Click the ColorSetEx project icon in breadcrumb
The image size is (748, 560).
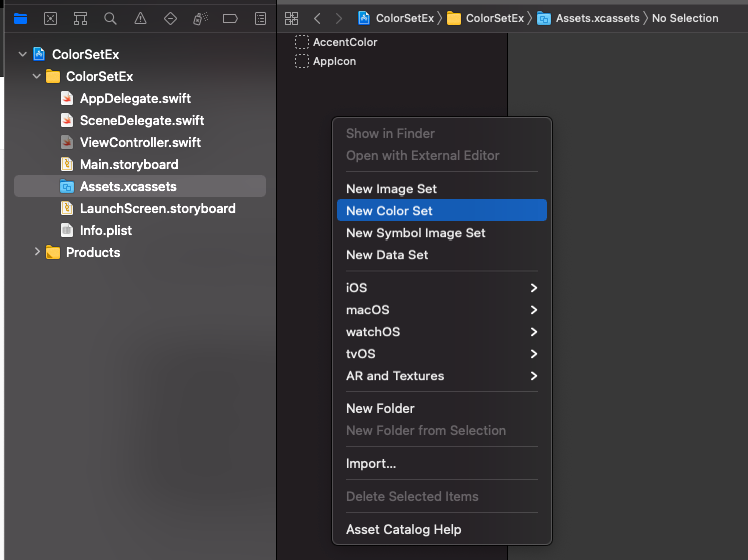tap(364, 18)
